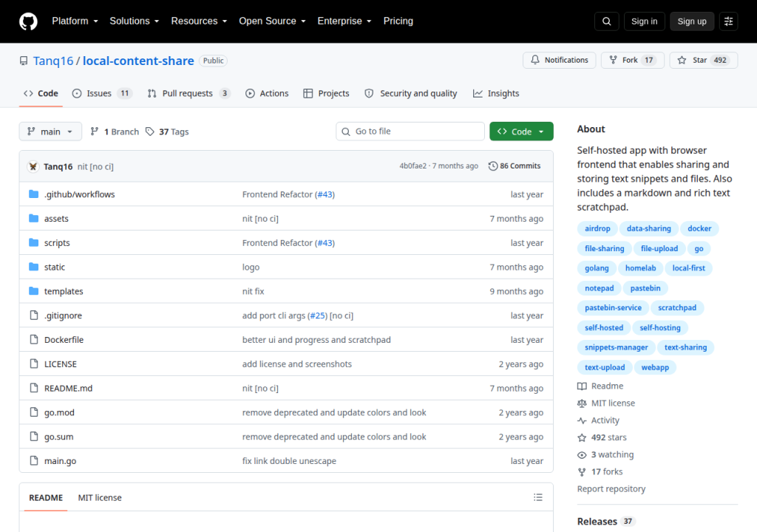The height and width of the screenshot is (532, 757).
Task: Expand the Enterprise menu
Action: tap(344, 21)
